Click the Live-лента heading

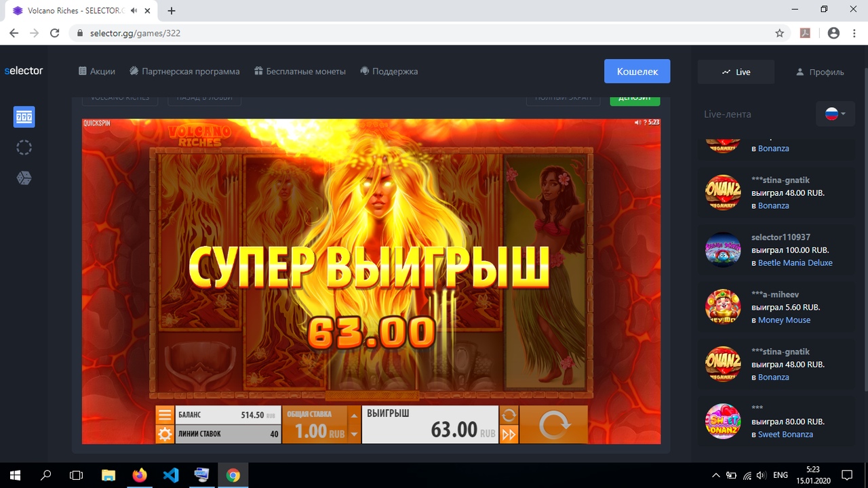coord(728,114)
